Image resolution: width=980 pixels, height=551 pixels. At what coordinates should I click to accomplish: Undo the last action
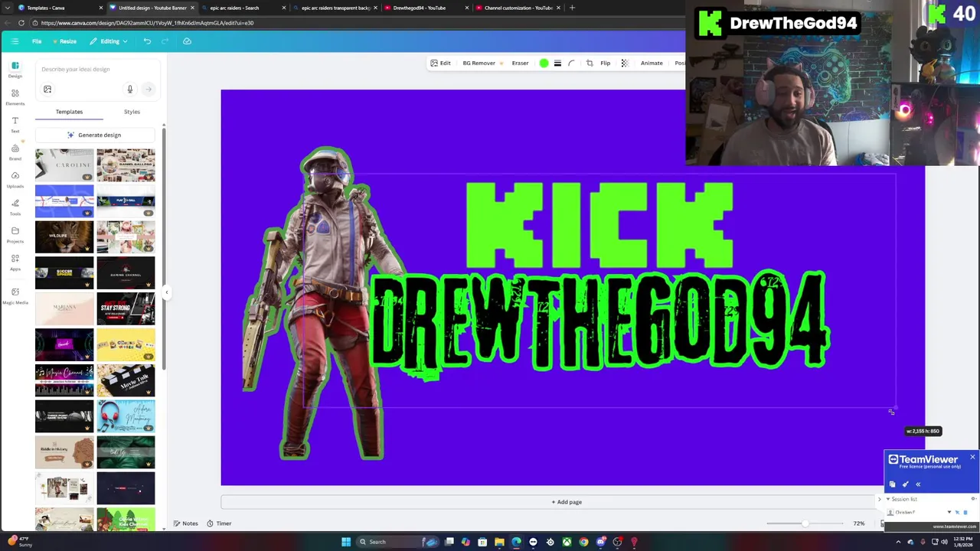(x=147, y=41)
